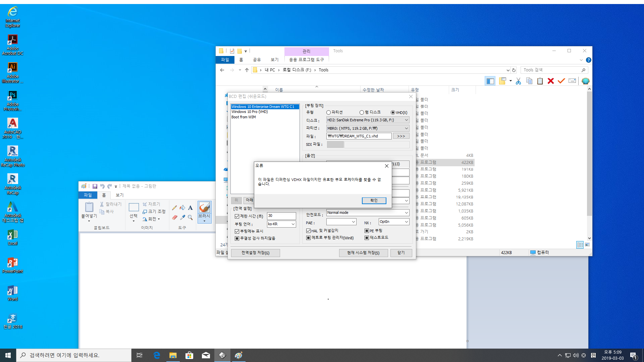Click the orange checkmark icon in Explorer toolbar
Screen dimensions: 644x362
pos(561,81)
